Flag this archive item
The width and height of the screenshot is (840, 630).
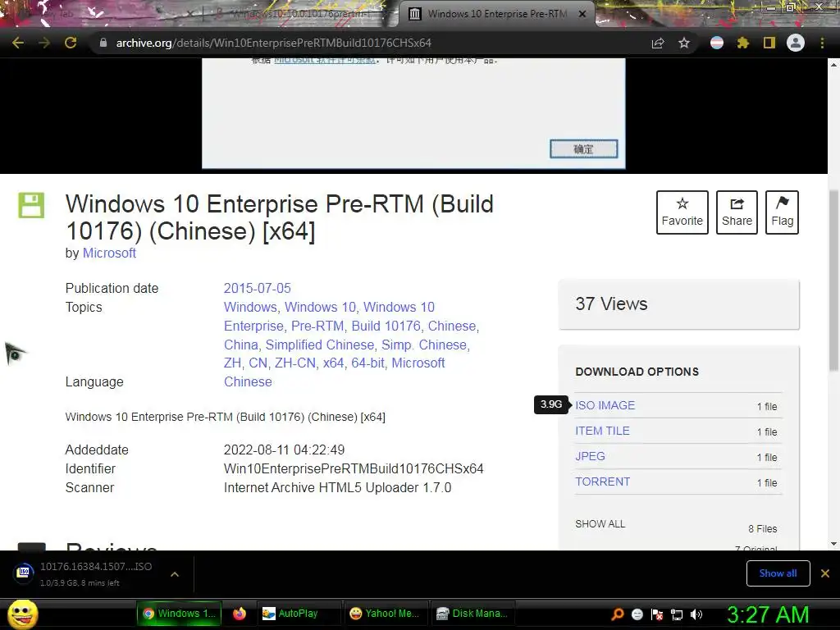click(782, 212)
